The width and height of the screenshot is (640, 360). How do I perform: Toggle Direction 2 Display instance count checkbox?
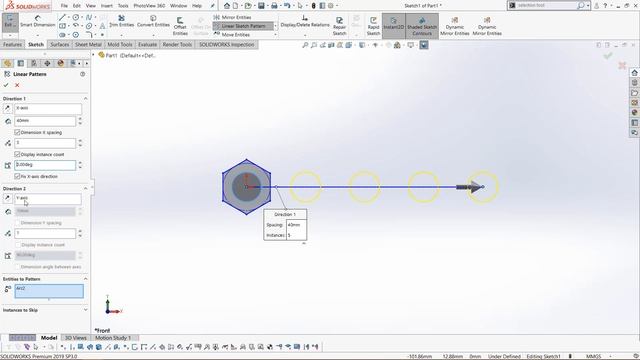(x=18, y=245)
